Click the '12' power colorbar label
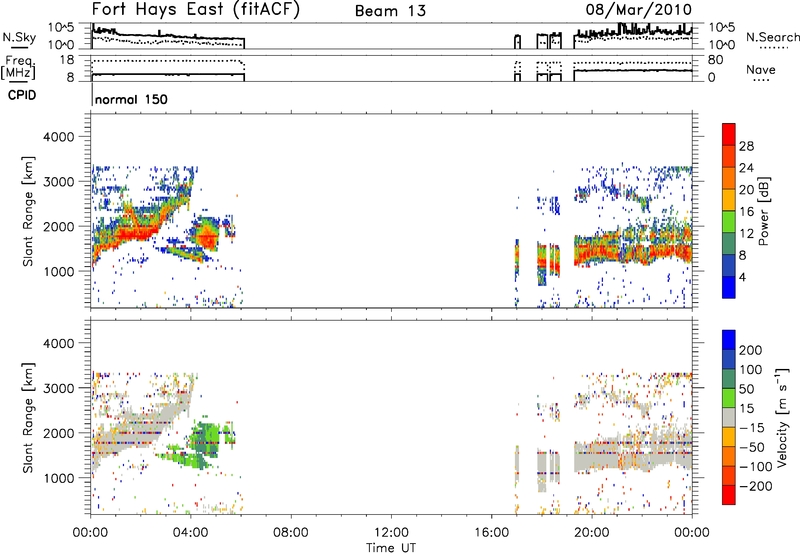800x554 pixels. [x=746, y=234]
